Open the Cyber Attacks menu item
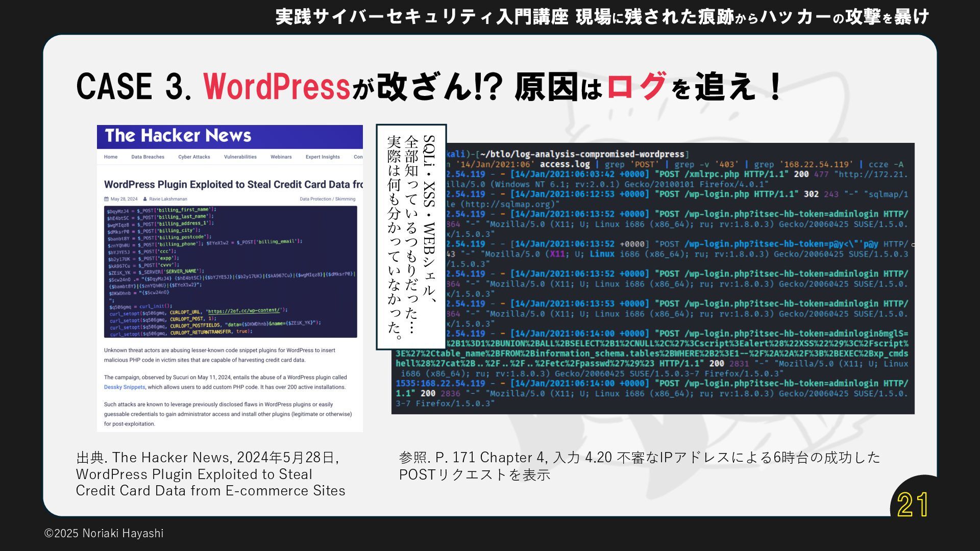 point(194,157)
